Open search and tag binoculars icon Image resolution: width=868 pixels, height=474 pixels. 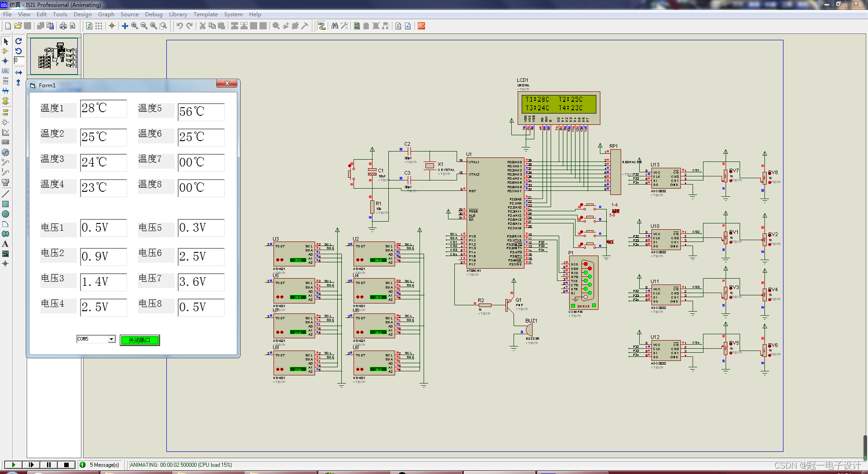pos(335,26)
